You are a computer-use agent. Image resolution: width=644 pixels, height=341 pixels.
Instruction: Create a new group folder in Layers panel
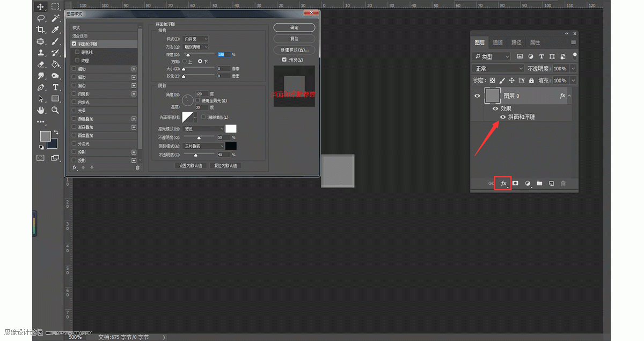pos(539,184)
